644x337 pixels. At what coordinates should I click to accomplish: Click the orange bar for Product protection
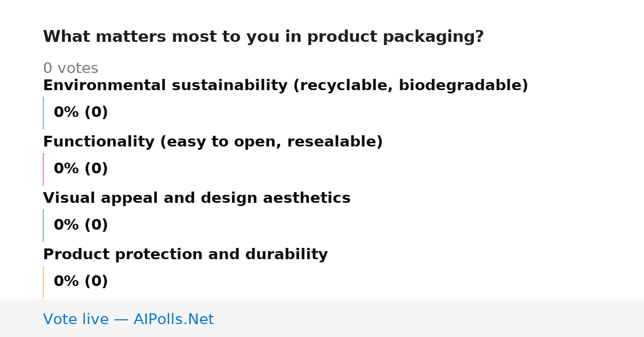(43, 282)
